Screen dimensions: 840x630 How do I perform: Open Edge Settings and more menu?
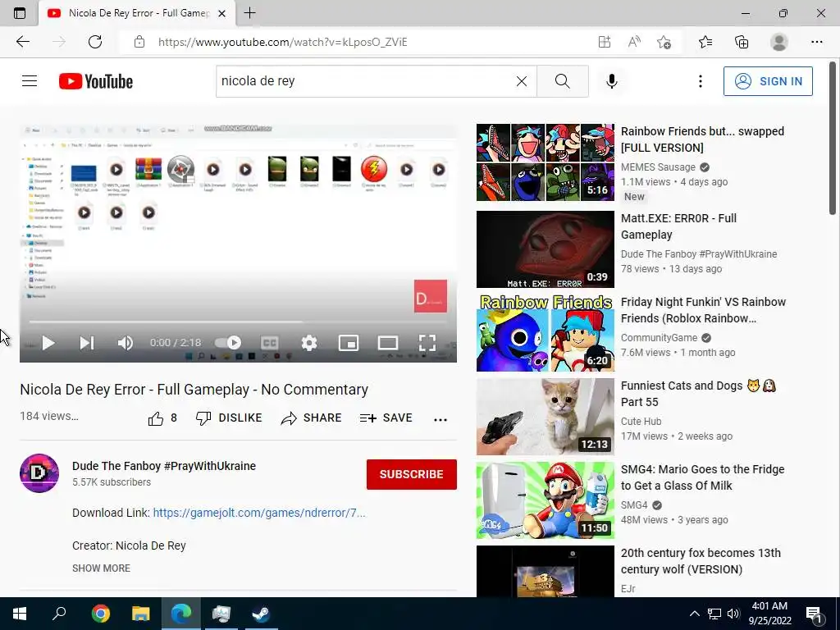(x=816, y=42)
